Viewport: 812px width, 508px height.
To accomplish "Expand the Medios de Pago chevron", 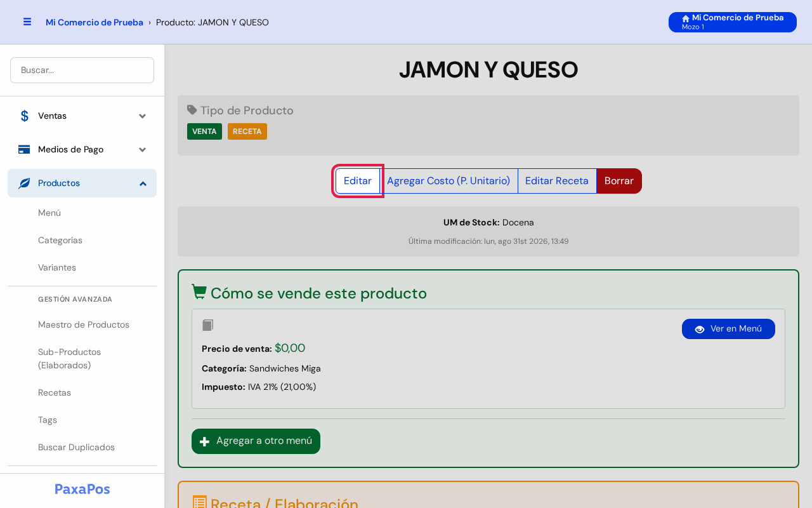I will coord(143,149).
